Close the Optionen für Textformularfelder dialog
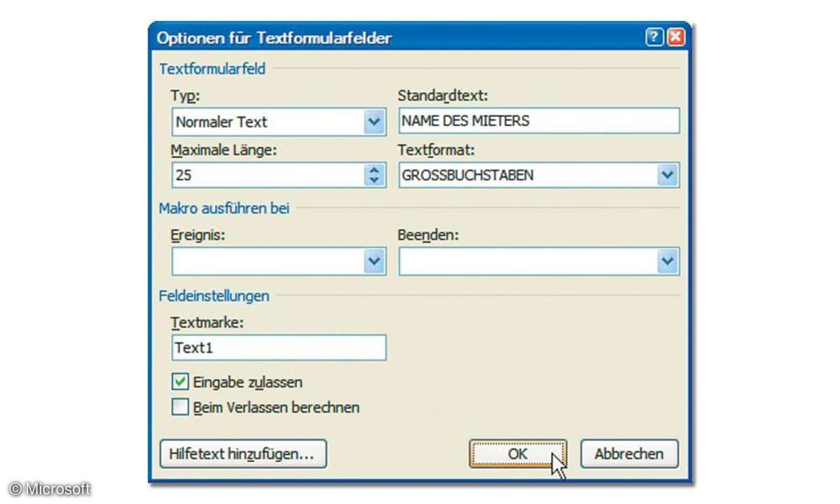The height and width of the screenshot is (504, 840). coord(675,38)
